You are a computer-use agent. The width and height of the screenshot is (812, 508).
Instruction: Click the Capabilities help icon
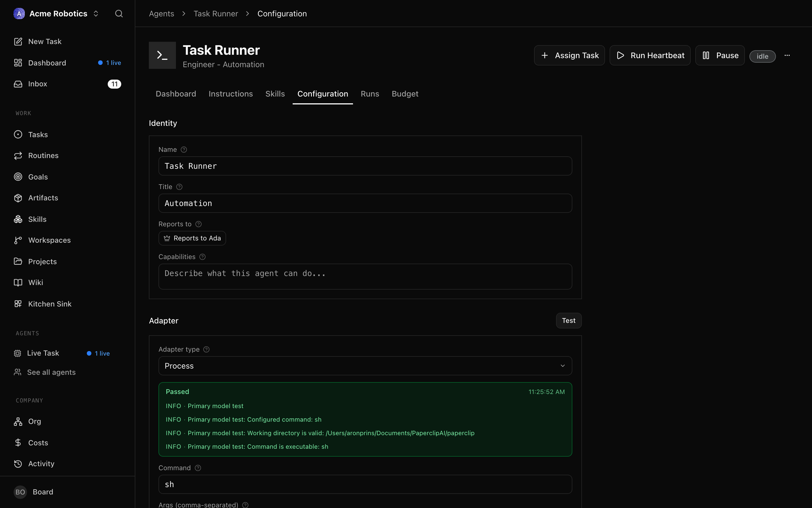tap(202, 257)
